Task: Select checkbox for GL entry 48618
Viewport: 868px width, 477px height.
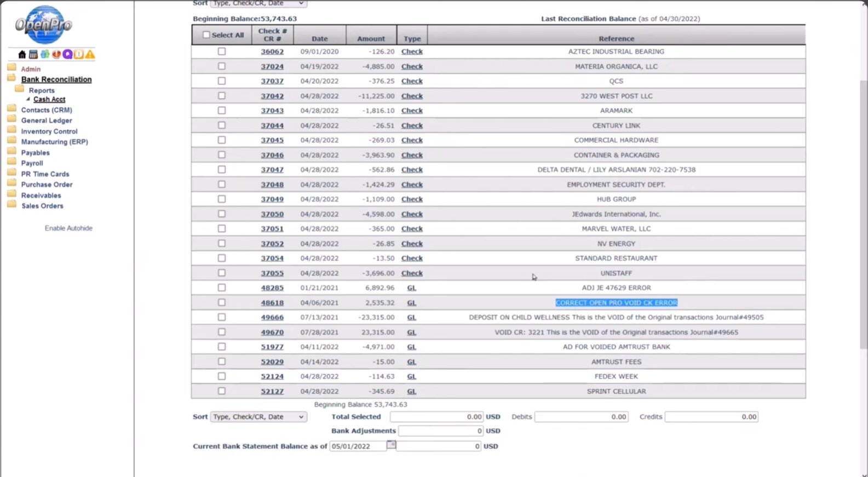Action: (x=222, y=302)
